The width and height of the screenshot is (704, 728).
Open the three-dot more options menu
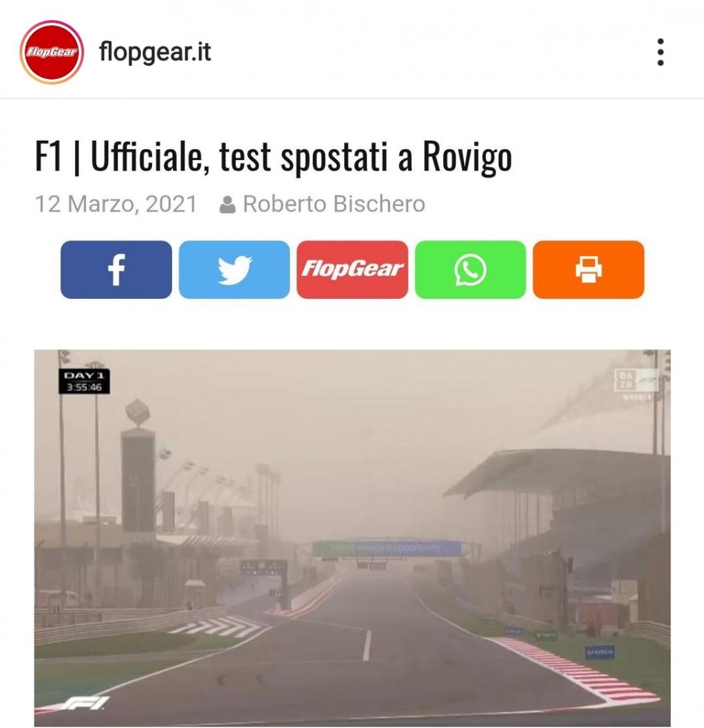pyautogui.click(x=660, y=52)
